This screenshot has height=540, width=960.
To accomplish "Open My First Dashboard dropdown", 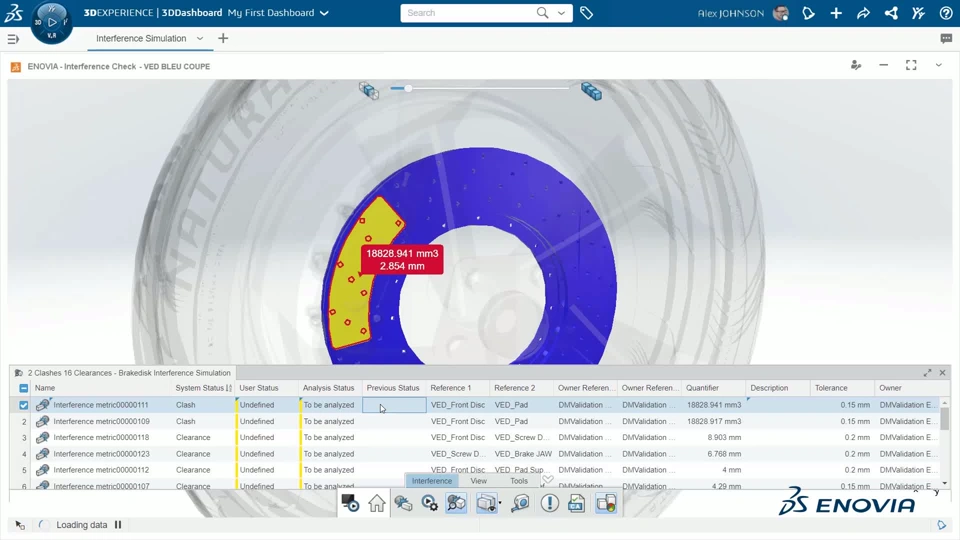I will point(324,13).
